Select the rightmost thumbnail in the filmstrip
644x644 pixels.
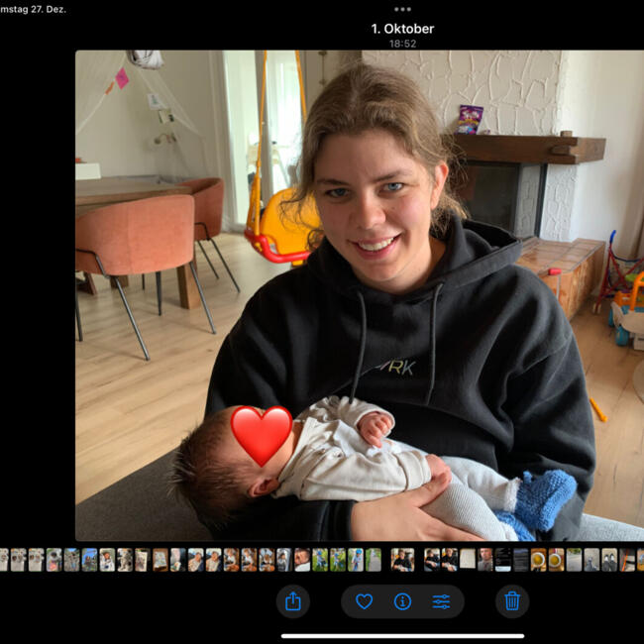pos(640,560)
